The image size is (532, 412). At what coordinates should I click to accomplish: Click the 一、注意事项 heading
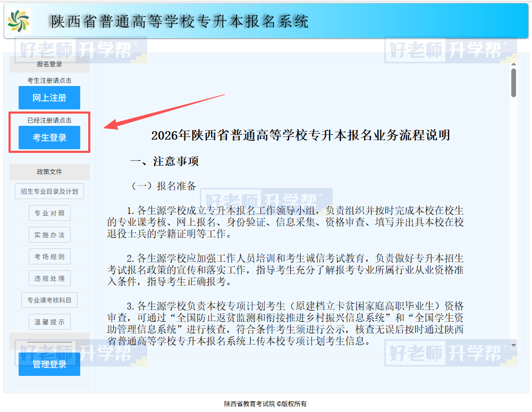point(165,161)
